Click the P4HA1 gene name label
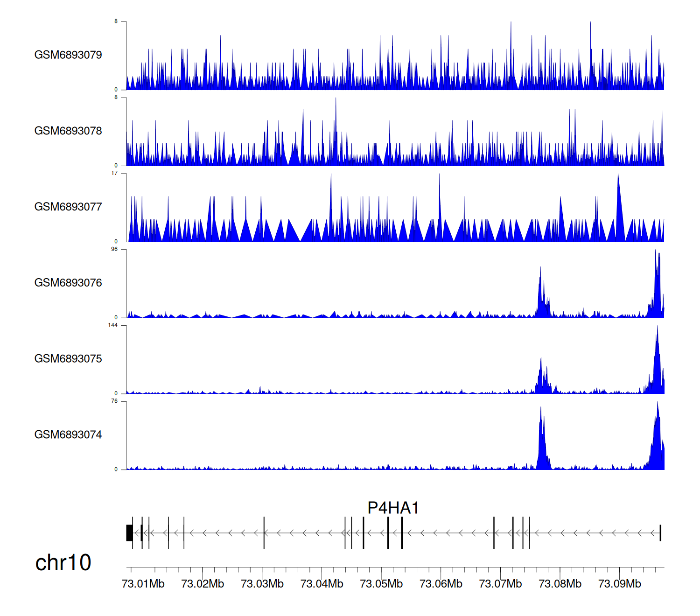The width and height of the screenshot is (700, 616). pos(393,508)
